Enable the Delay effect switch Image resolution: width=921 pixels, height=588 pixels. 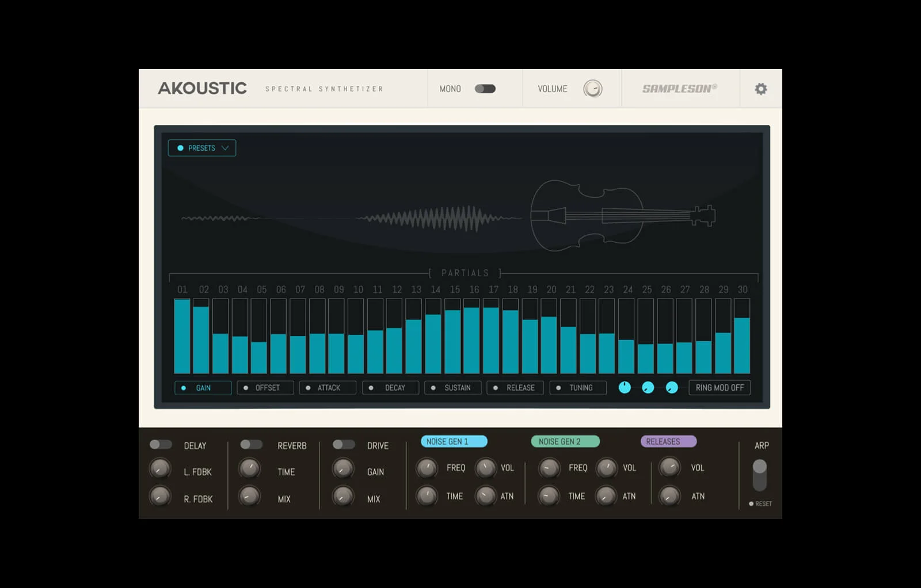161,444
